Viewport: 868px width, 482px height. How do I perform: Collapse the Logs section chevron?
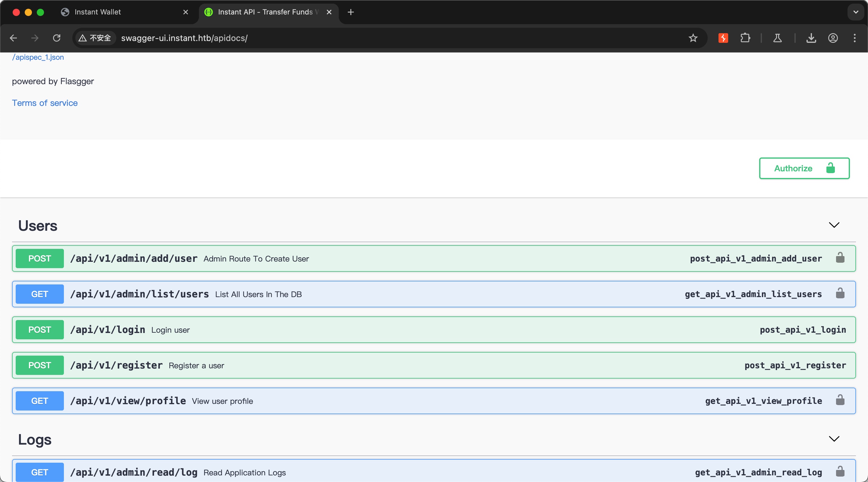(x=834, y=439)
